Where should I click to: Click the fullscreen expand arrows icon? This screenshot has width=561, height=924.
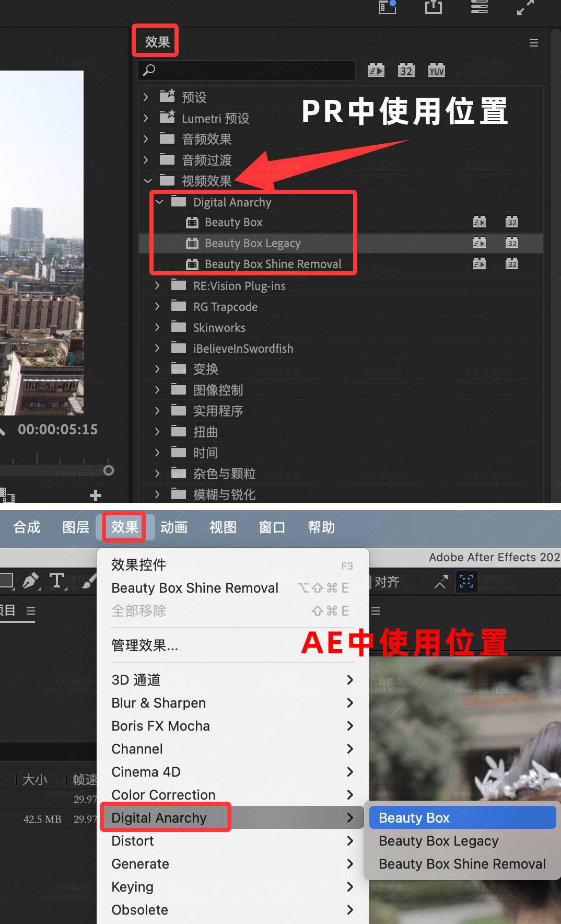click(x=525, y=7)
